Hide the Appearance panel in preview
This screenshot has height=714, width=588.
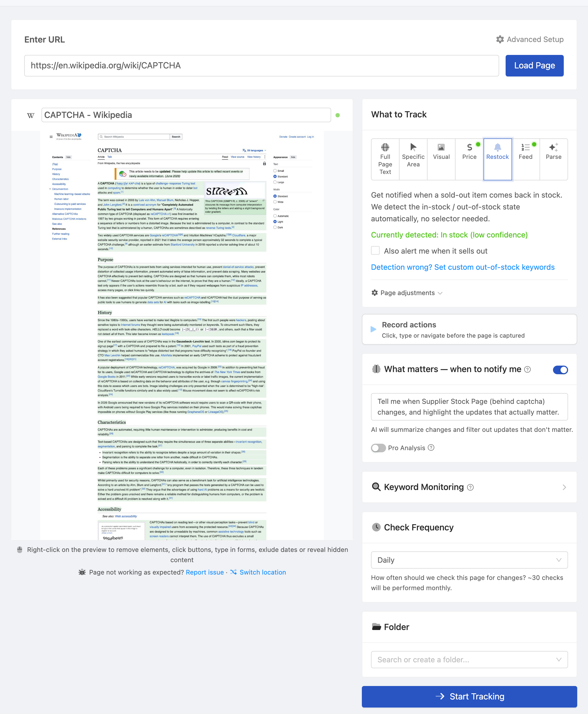click(293, 157)
